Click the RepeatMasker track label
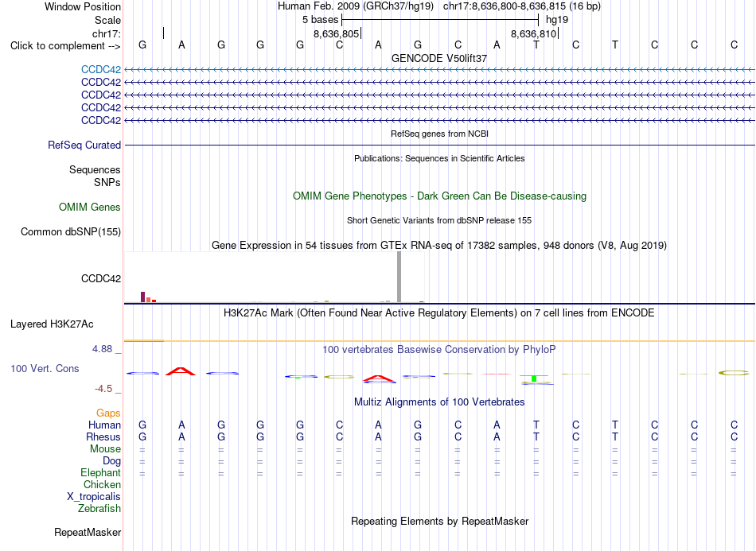 (88, 532)
